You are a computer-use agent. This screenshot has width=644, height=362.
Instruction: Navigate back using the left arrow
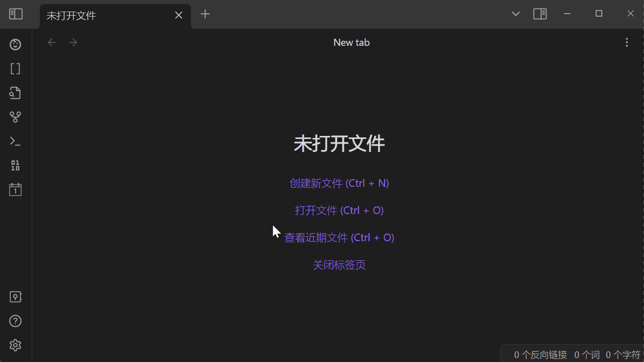click(51, 42)
